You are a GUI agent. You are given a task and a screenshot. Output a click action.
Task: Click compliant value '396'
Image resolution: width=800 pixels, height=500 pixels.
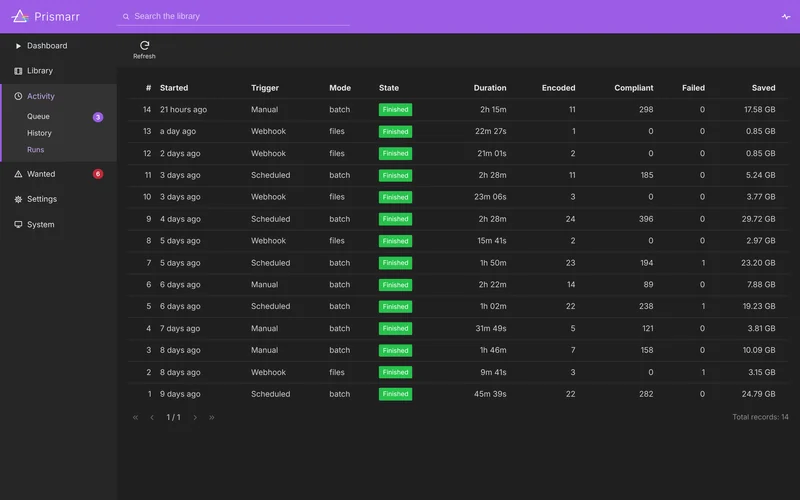pyautogui.click(x=646, y=219)
